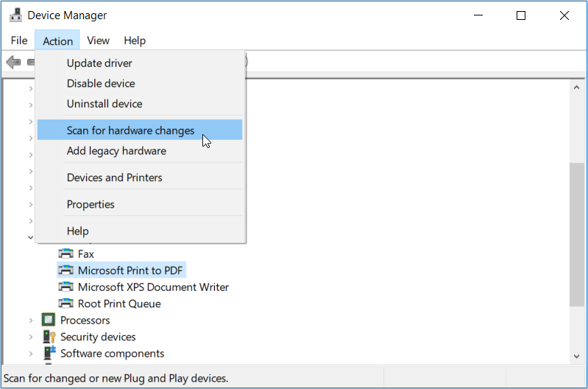
Task: Collapse the expanded print queues category chevron
Action: click(x=30, y=237)
